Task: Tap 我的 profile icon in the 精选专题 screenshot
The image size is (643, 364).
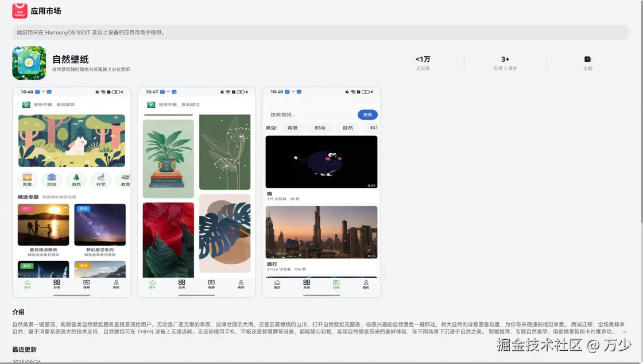Action: [116, 282]
